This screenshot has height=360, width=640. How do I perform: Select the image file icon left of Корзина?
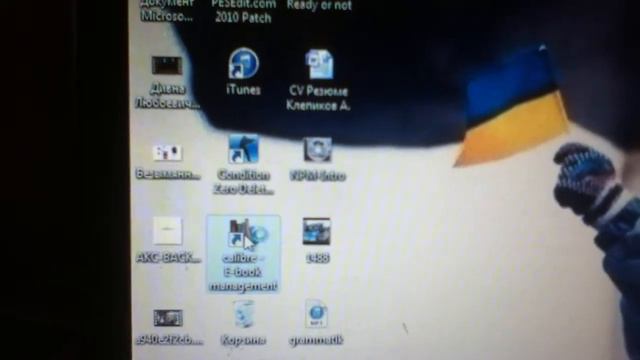168,318
